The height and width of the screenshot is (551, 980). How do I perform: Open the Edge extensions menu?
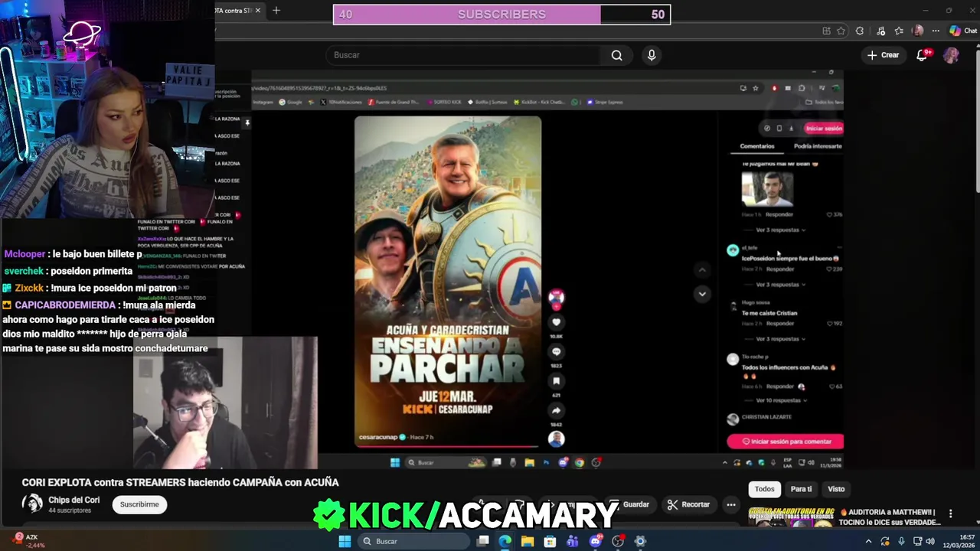pos(860,31)
